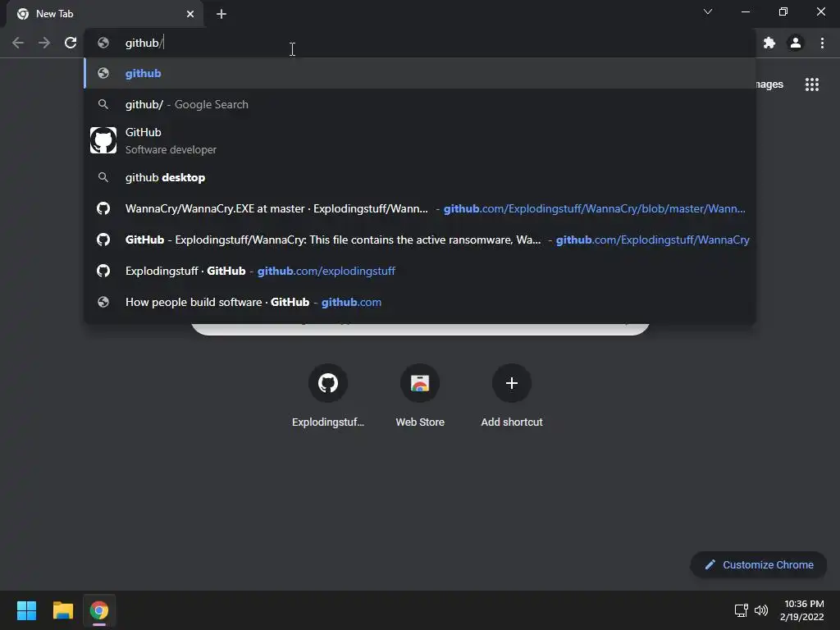Open File Explorer from taskbar
The width and height of the screenshot is (840, 630).
tap(62, 610)
